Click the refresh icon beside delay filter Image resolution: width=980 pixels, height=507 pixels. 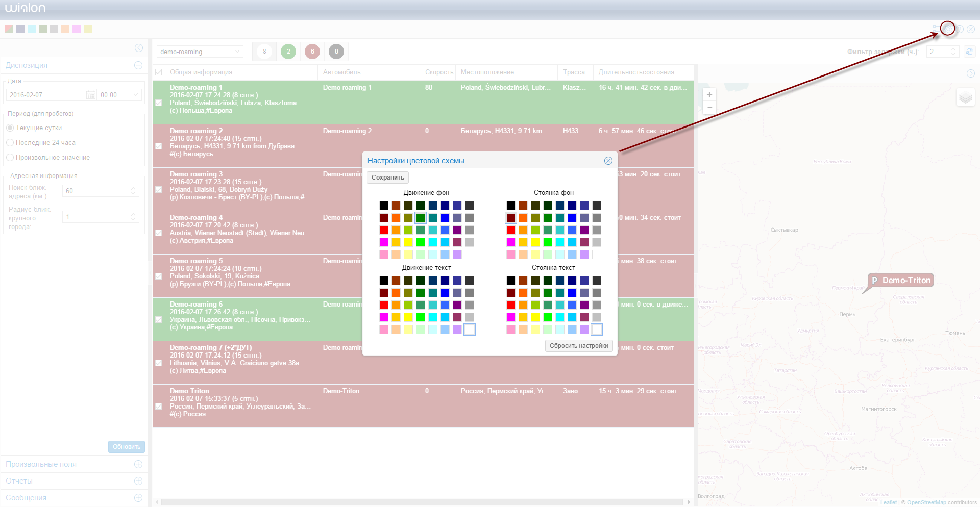(970, 52)
